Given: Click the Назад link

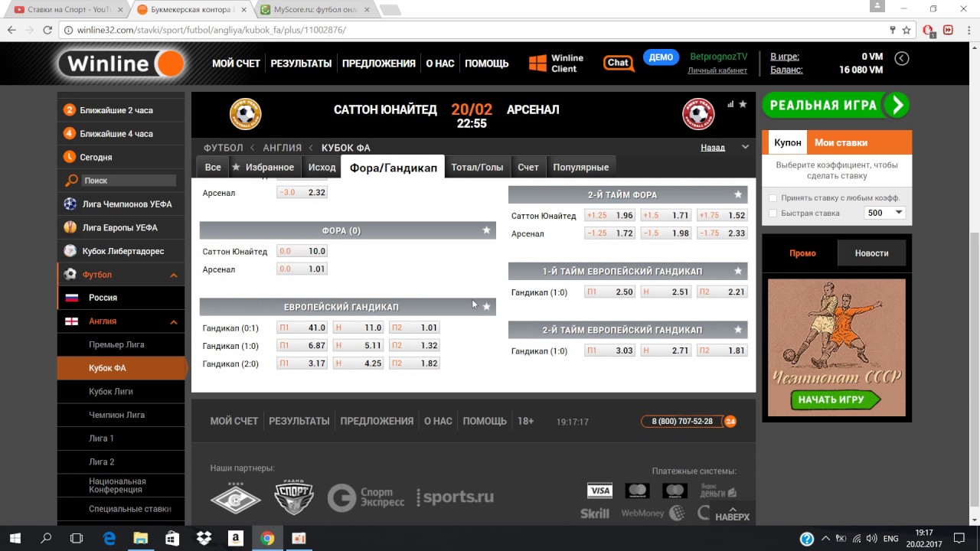Looking at the screenshot, I should (713, 147).
